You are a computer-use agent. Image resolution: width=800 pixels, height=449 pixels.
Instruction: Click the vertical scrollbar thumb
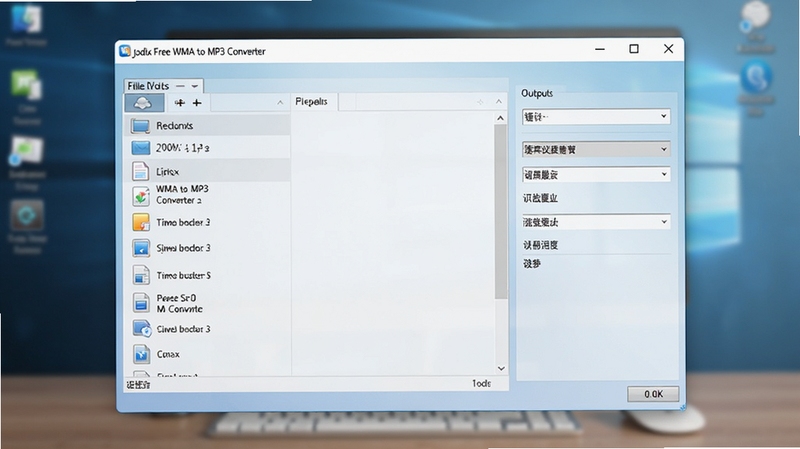pyautogui.click(x=501, y=212)
